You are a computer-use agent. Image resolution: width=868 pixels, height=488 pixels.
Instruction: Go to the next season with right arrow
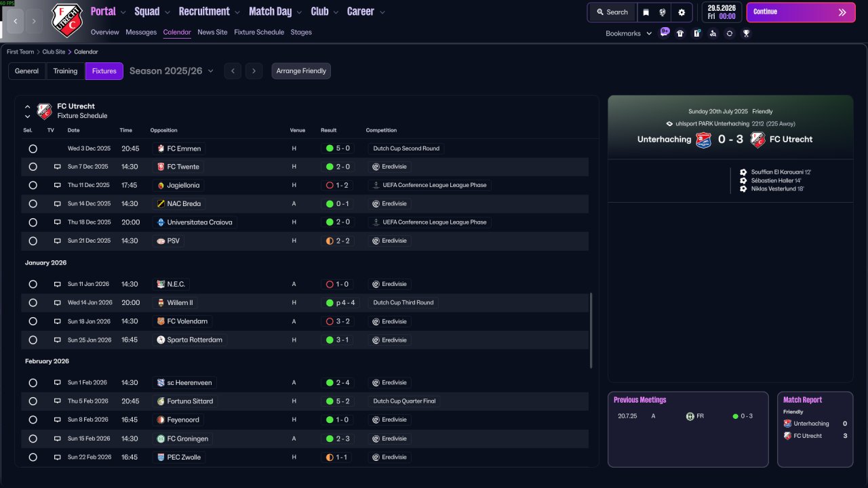[x=254, y=71]
